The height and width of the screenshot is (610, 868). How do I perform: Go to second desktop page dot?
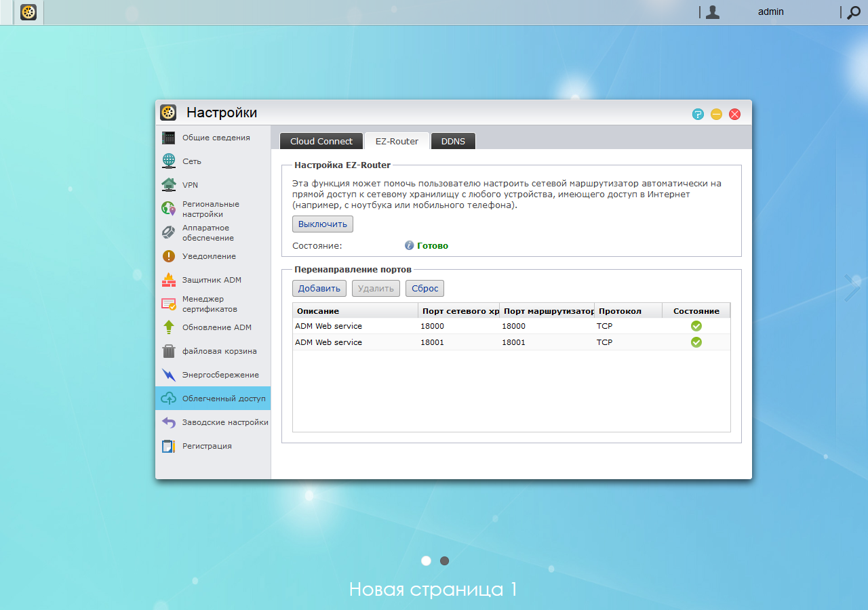point(444,561)
